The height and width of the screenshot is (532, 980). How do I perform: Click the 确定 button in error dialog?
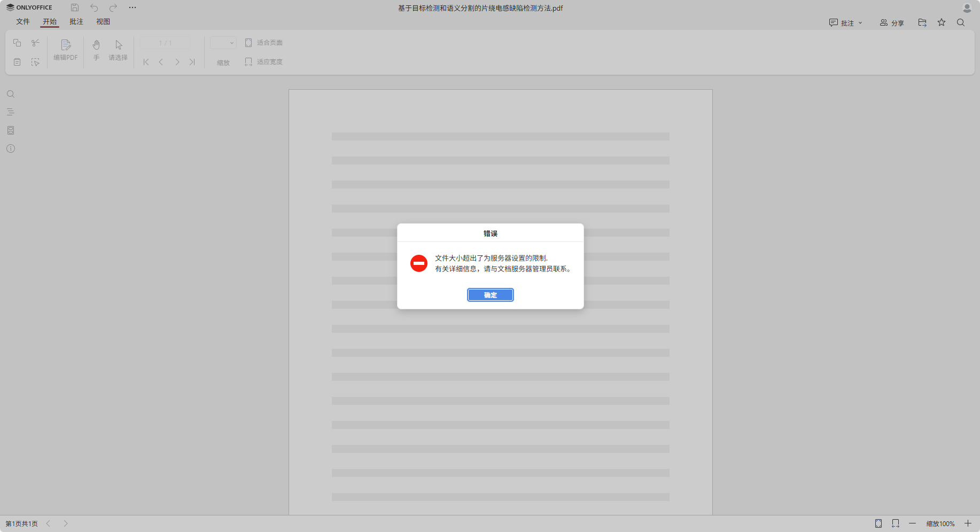[490, 295]
